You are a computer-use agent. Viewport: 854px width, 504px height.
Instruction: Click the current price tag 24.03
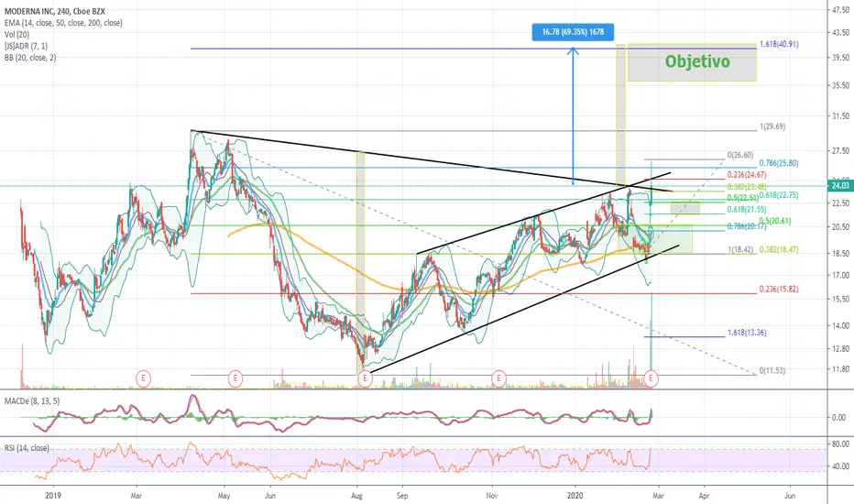click(x=839, y=185)
